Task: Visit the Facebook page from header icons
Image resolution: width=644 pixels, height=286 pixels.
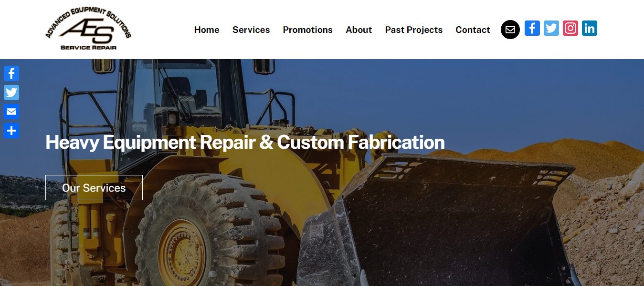Action: 532,28
